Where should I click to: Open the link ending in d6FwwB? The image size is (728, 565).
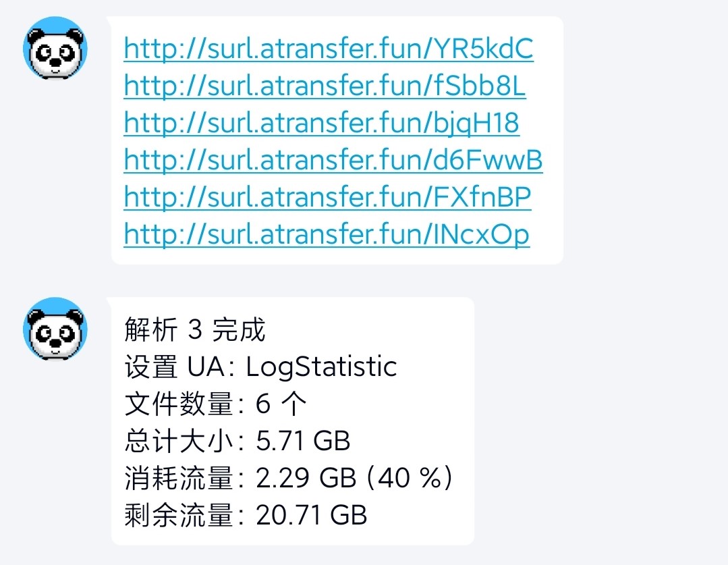click(x=333, y=161)
